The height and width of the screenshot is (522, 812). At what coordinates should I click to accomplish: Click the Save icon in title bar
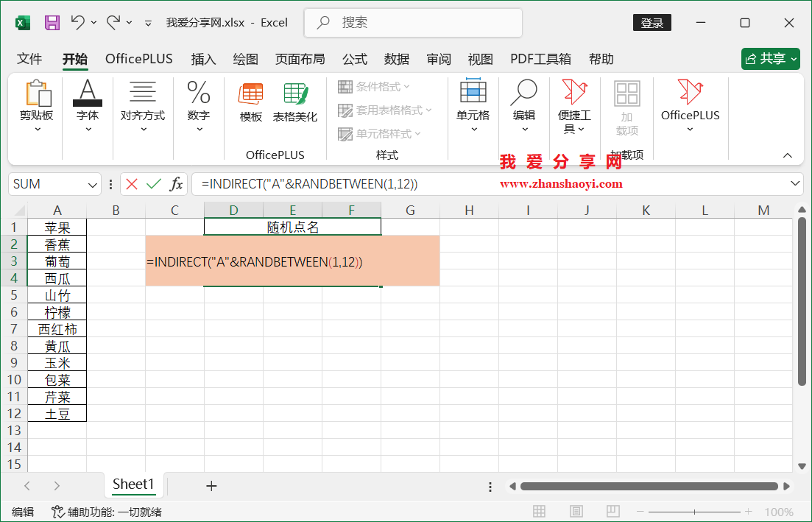52,23
